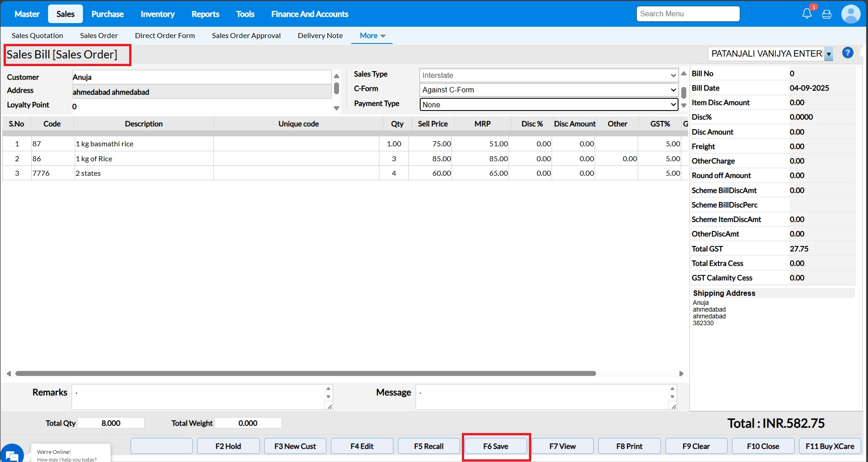
Task: Expand the More submenu
Action: (x=372, y=36)
